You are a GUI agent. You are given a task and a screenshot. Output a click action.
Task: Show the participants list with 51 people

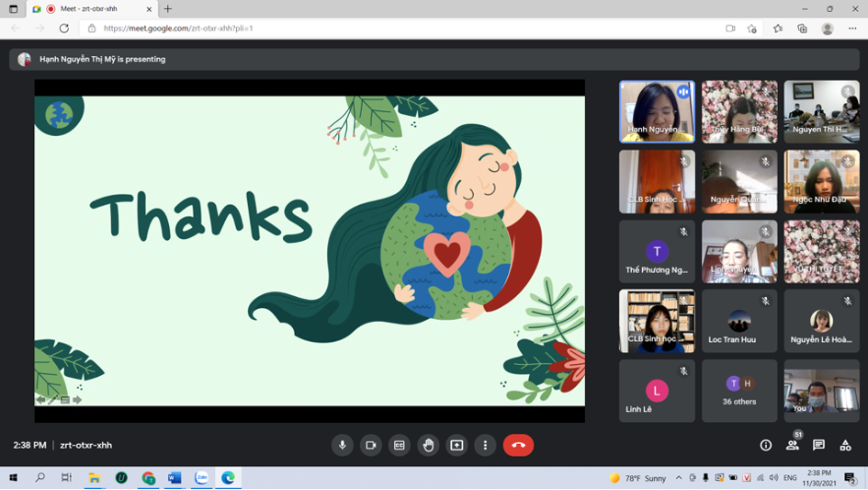point(792,445)
